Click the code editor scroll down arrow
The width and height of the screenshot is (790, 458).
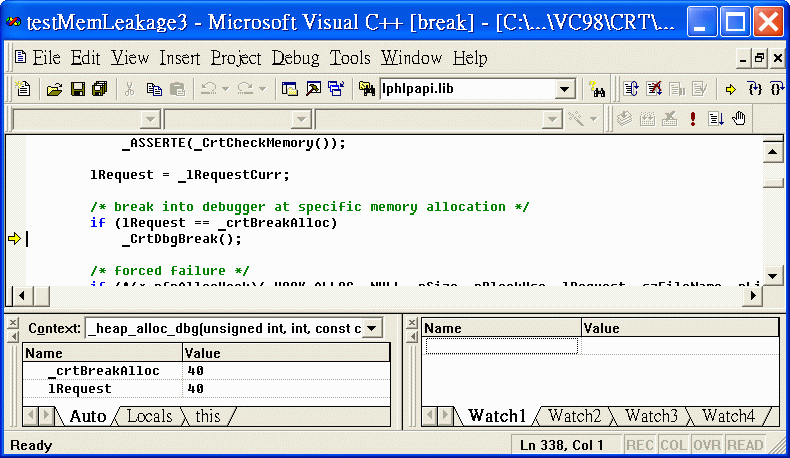(x=772, y=276)
